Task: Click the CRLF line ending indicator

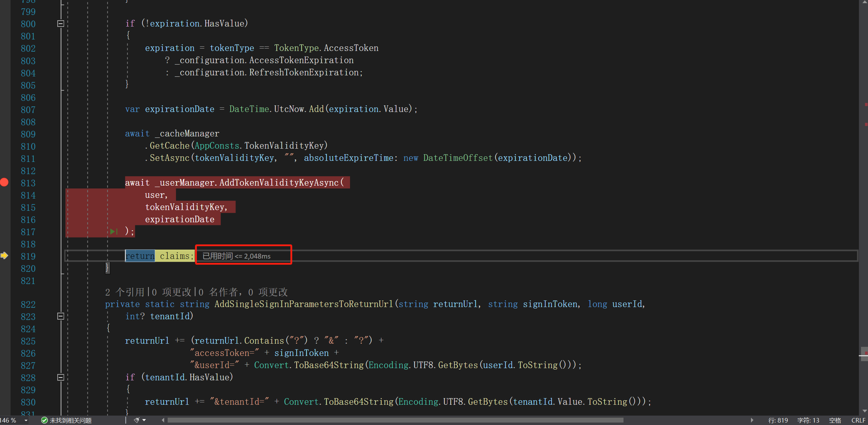Action: tap(858, 420)
